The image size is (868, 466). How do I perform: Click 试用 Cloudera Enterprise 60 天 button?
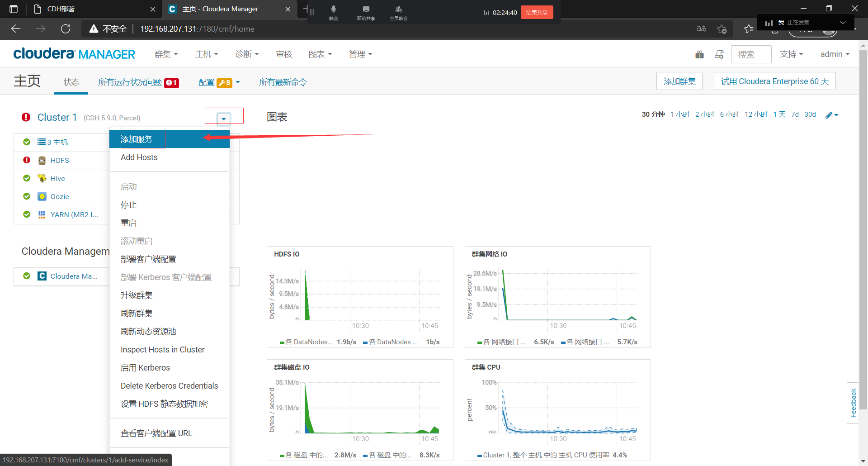[774, 81]
